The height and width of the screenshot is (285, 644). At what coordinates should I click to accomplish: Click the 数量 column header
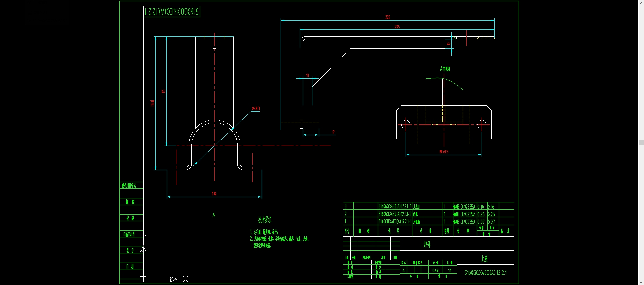(x=447, y=231)
